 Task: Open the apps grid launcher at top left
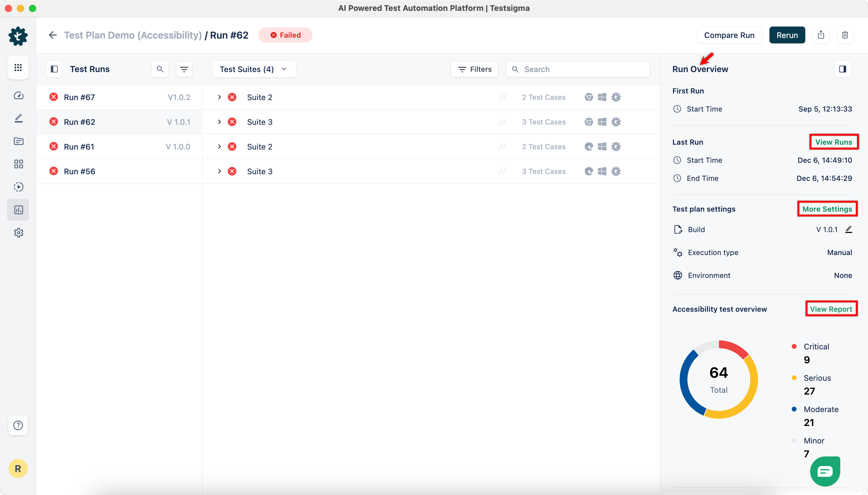[18, 67]
